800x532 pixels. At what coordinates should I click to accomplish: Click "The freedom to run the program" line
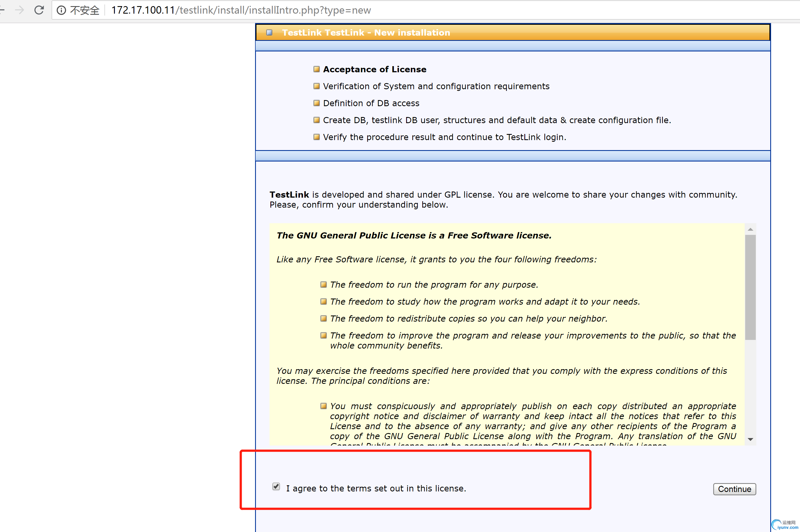434,285
